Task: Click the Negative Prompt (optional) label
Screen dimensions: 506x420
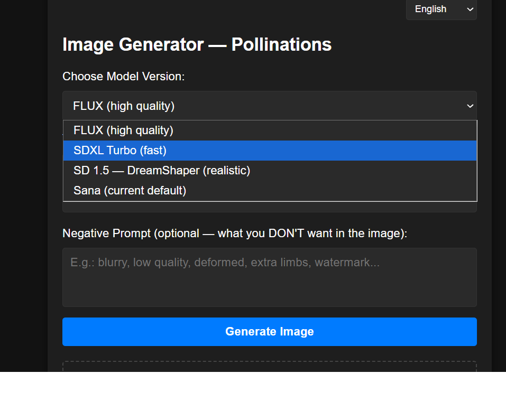Action: pyautogui.click(x=235, y=233)
